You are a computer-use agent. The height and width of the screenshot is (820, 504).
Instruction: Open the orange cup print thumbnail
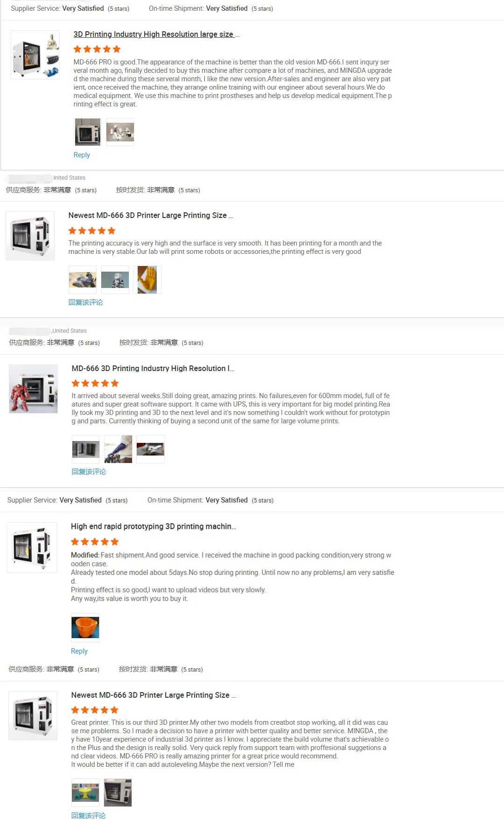click(85, 628)
